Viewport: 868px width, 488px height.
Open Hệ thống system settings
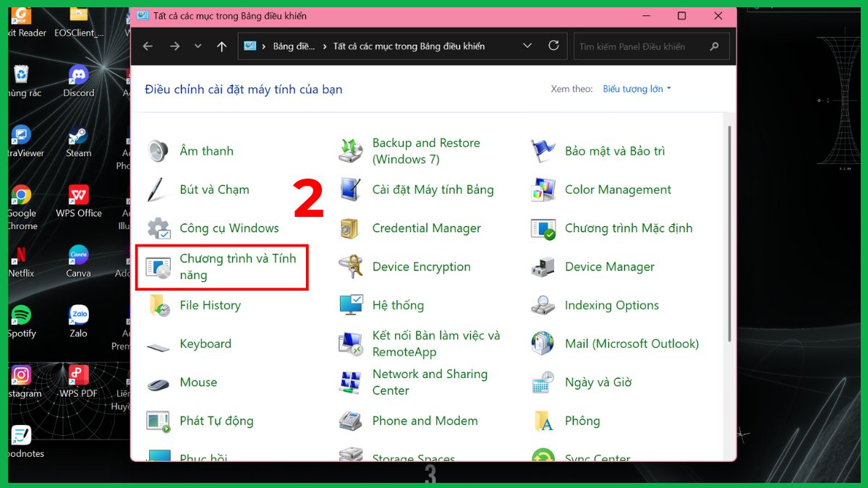397,305
